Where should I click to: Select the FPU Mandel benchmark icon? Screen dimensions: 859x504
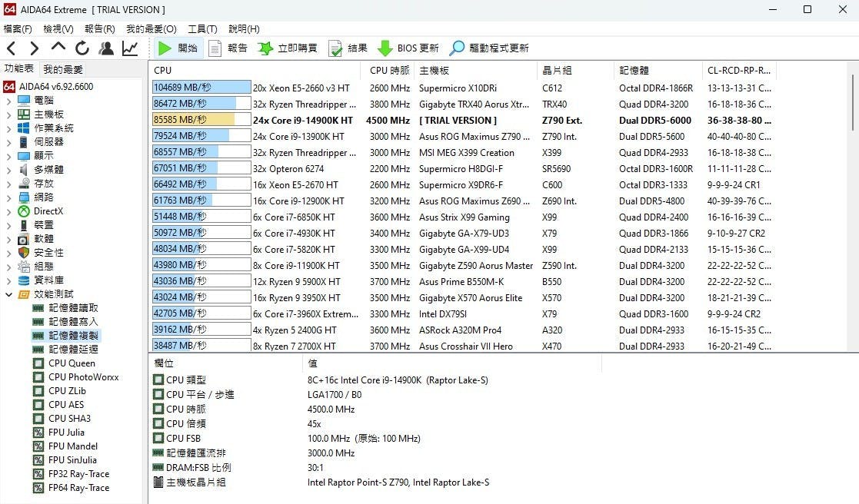(38, 446)
